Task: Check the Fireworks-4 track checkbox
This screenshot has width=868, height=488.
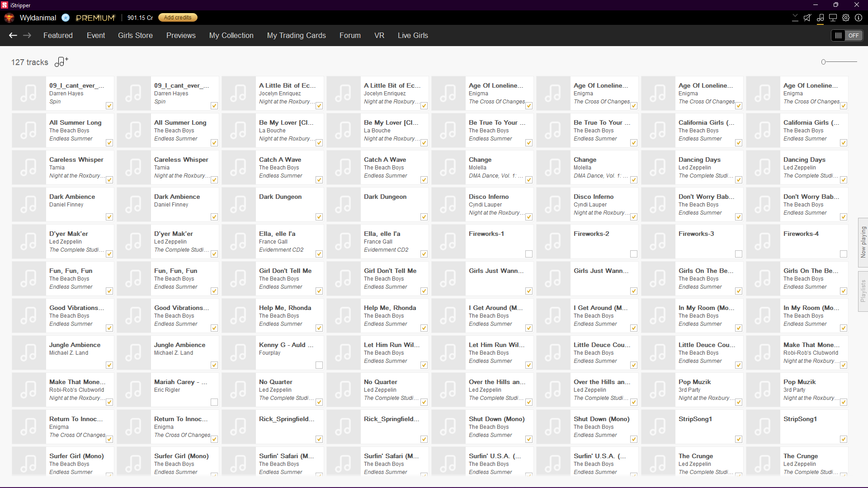Action: coord(844,254)
